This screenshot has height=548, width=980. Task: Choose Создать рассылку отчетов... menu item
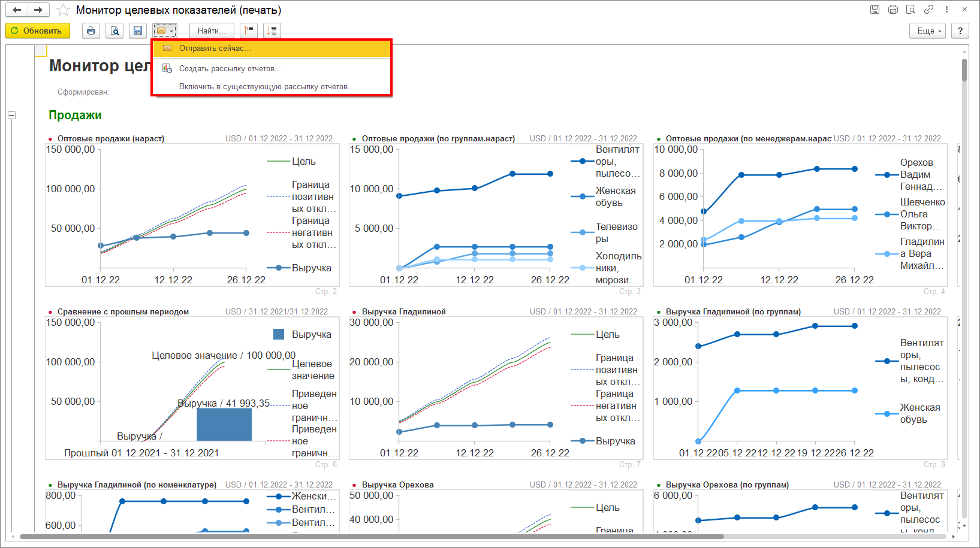(x=272, y=69)
